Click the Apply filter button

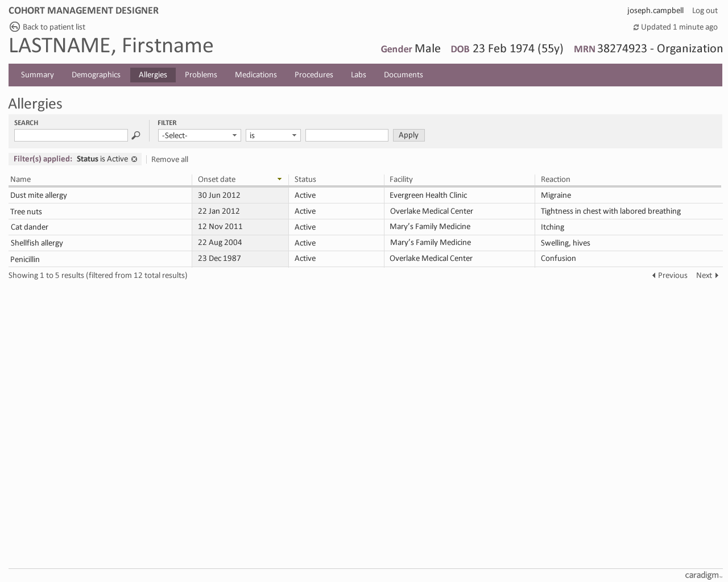(x=408, y=135)
